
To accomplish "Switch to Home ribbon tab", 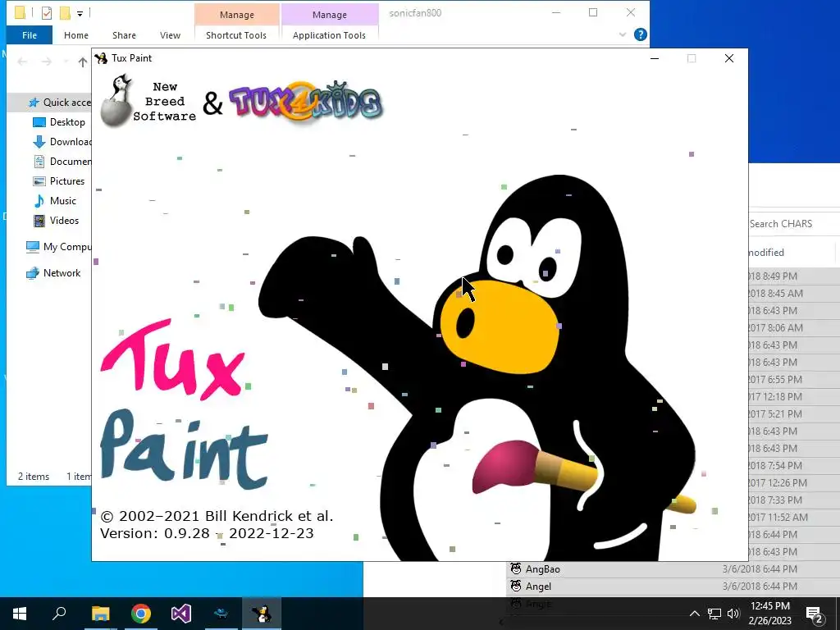I will (76, 35).
